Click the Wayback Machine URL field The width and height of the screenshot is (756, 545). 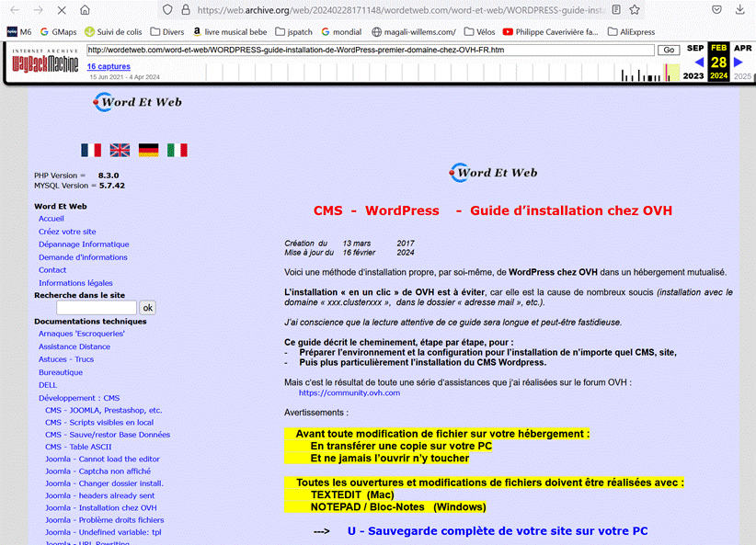point(371,50)
